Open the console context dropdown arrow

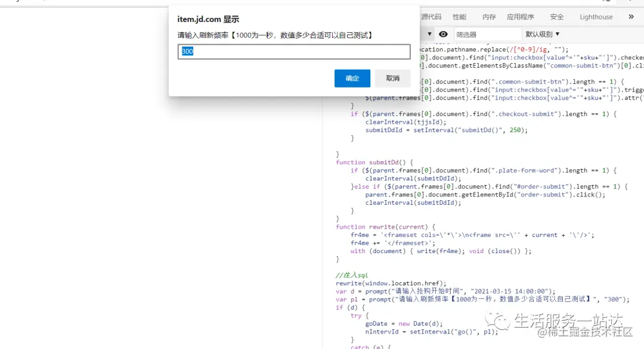[429, 34]
